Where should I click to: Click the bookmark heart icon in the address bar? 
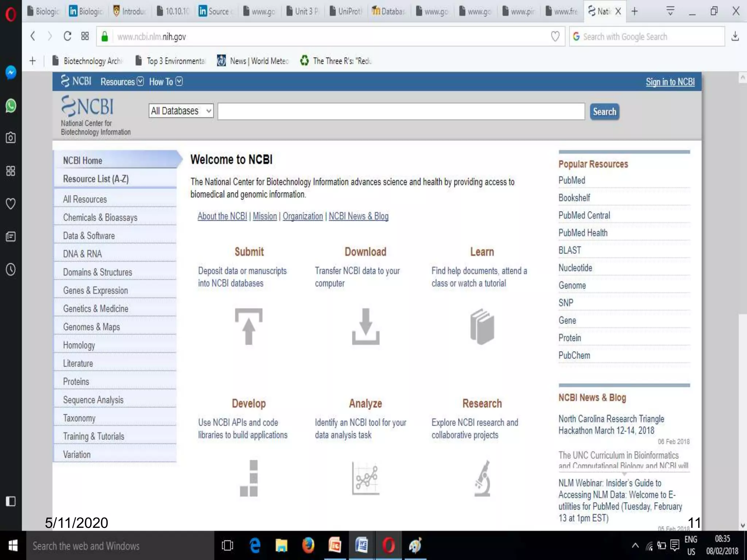(555, 36)
